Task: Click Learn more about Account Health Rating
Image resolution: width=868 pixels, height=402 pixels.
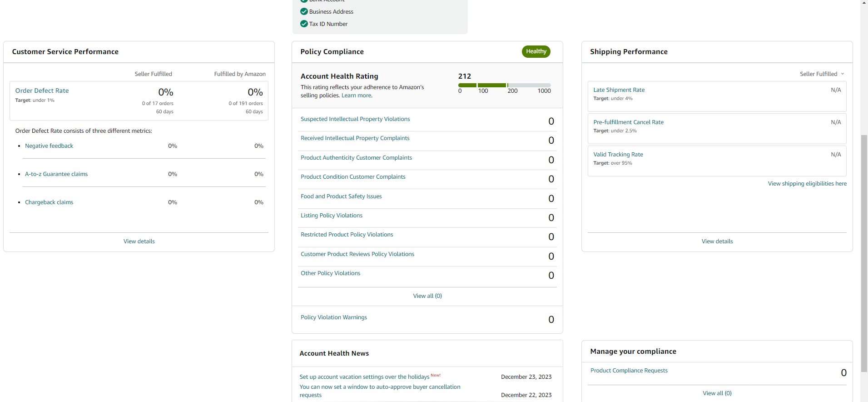Action: (x=357, y=95)
